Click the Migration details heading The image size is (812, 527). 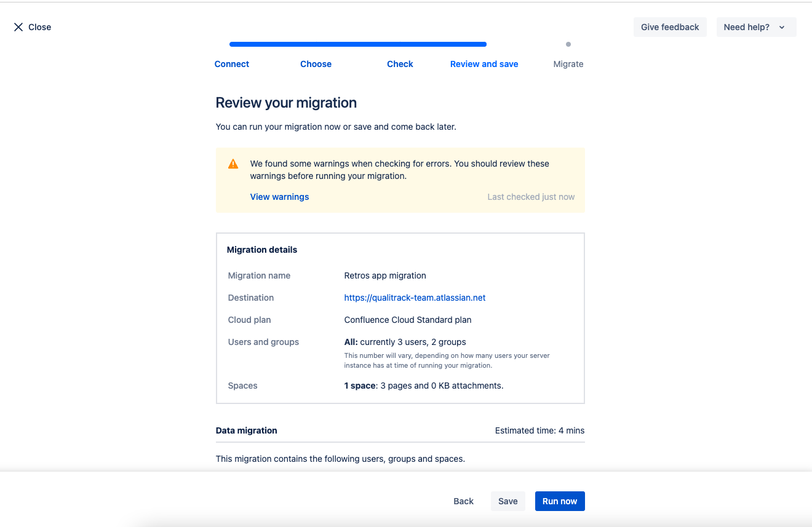pos(262,250)
